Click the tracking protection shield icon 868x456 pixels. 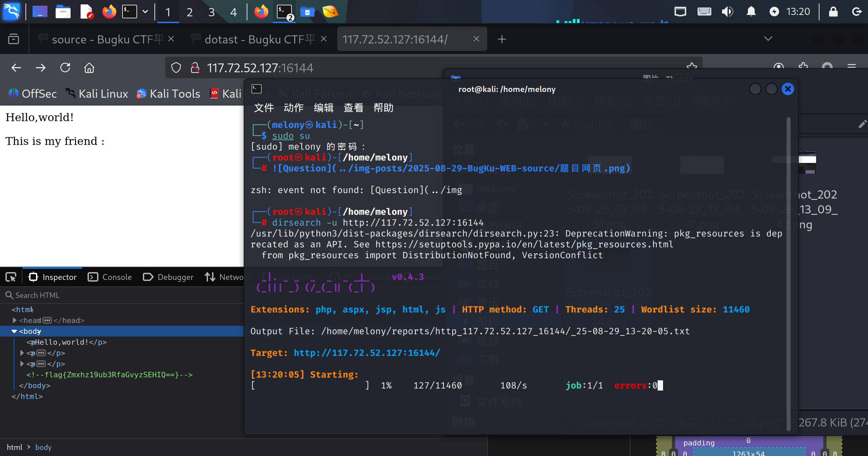[x=176, y=68]
